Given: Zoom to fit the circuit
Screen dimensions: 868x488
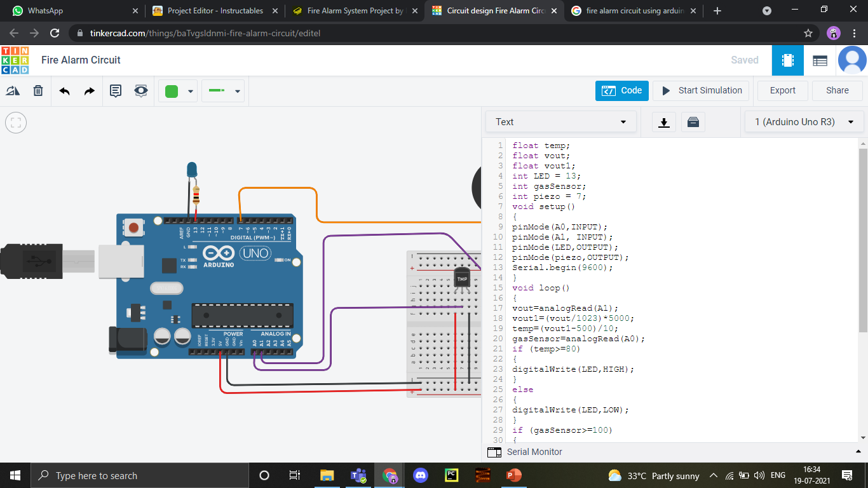Looking at the screenshot, I should pos(16,123).
